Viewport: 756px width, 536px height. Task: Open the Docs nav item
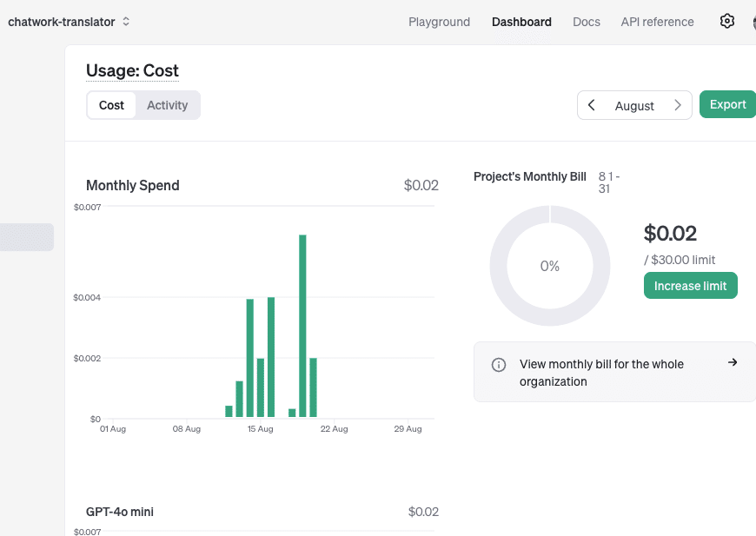pyautogui.click(x=587, y=22)
